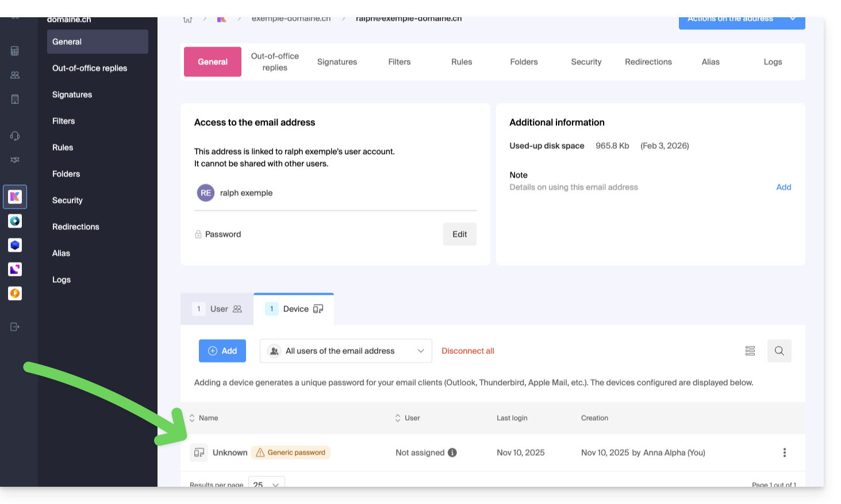Open Actions on the address dropdown
The width and height of the screenshot is (841, 504).
(x=741, y=20)
